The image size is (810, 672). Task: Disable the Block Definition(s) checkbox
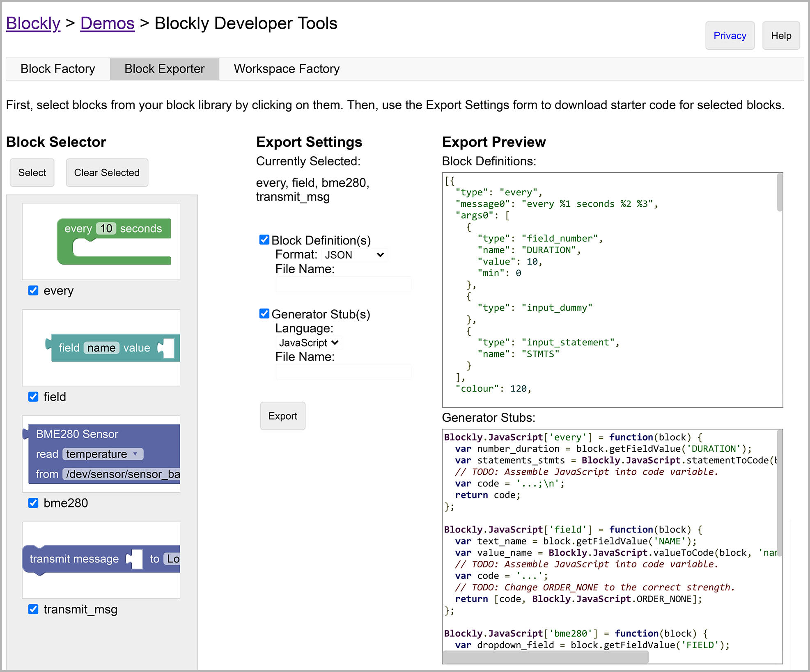point(264,240)
